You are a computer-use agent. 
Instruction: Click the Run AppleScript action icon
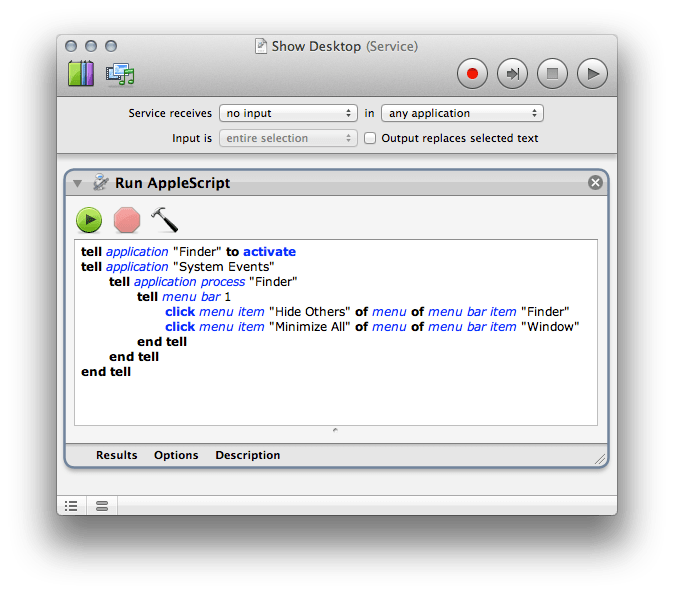tap(101, 182)
